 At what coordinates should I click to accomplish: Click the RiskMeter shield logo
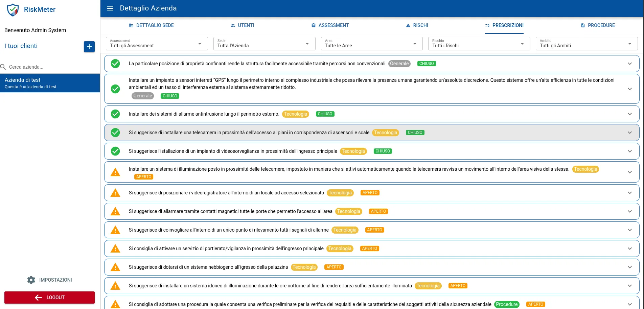tap(13, 10)
